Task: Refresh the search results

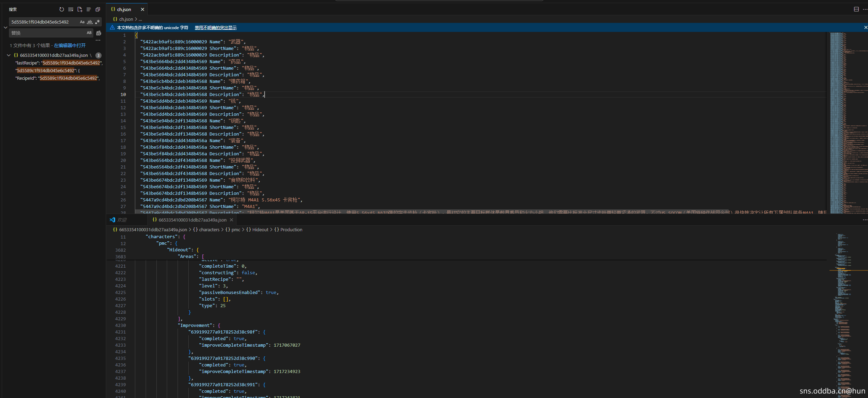Action: (62, 9)
